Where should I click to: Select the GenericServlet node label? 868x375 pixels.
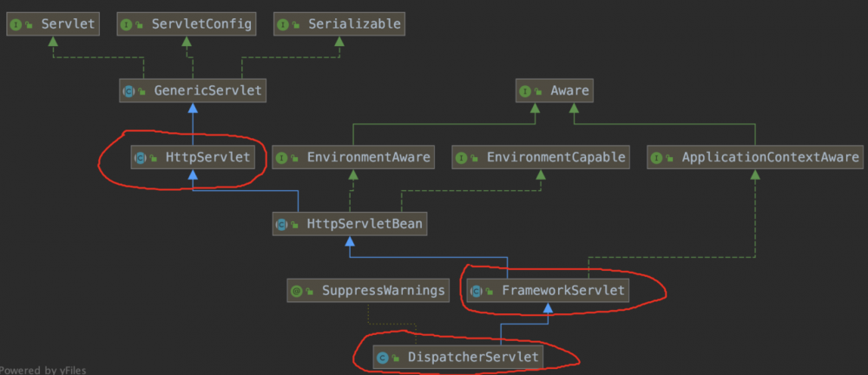207,90
